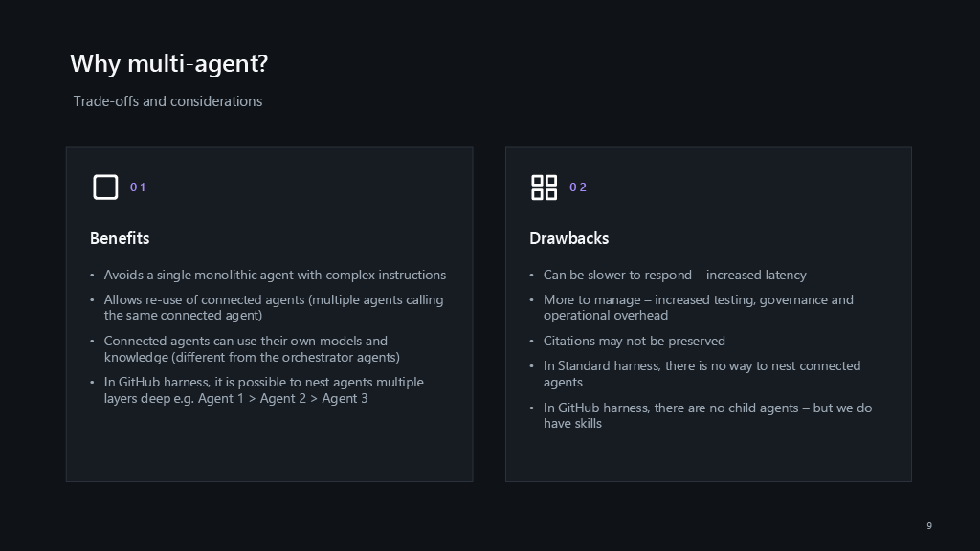Click bullet about nesting agents in GitHub harness

point(264,390)
